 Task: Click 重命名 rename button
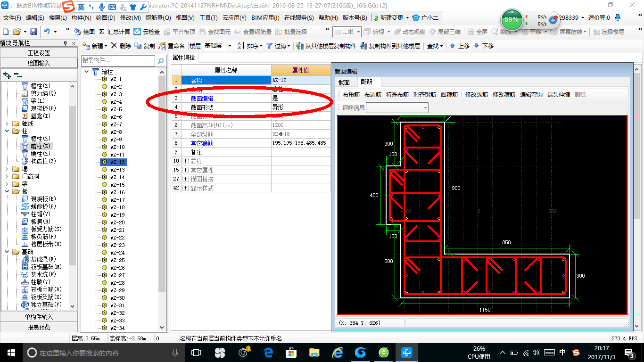tap(172, 46)
